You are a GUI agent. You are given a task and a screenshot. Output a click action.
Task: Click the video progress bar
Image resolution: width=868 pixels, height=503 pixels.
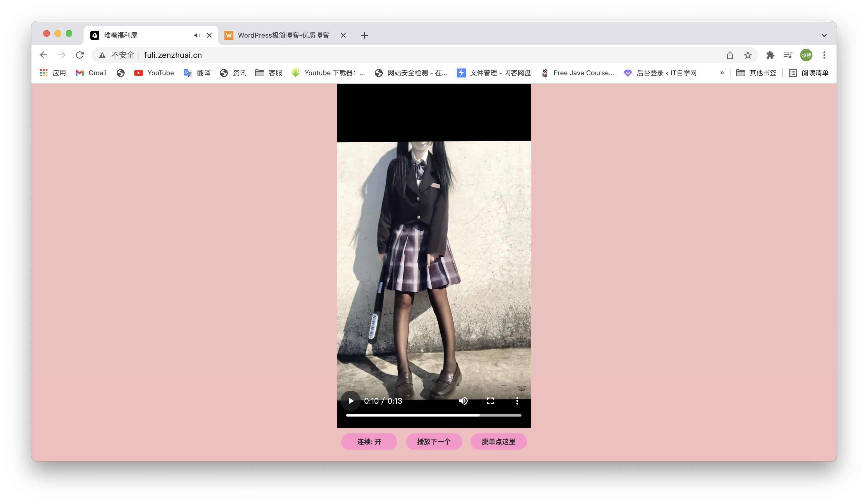click(434, 415)
